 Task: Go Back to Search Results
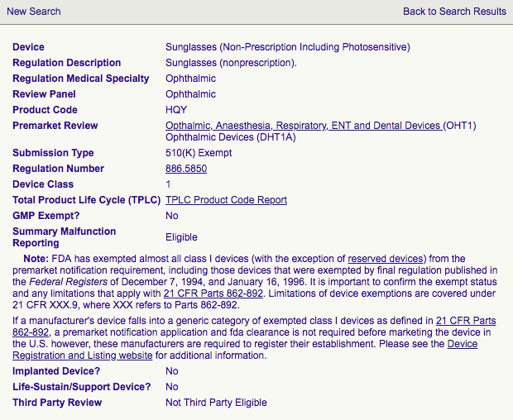point(454,12)
